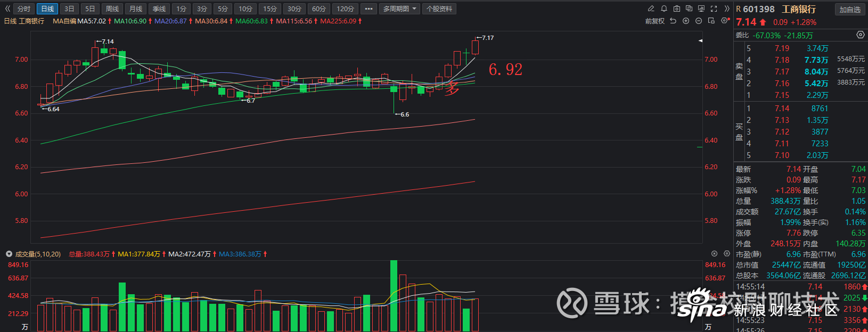Close volume pane with circled x

(x=715, y=254)
